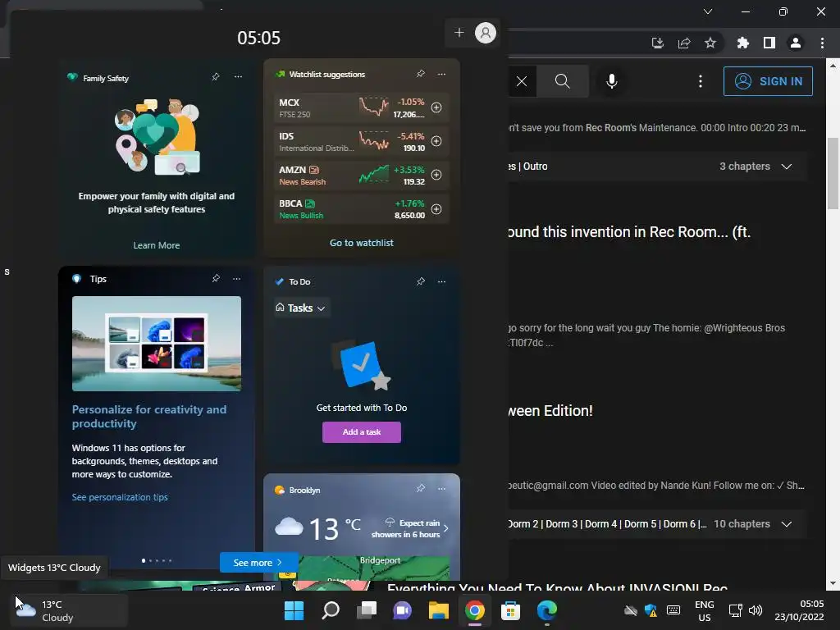The height and width of the screenshot is (630, 840).
Task: Click the Add a task button
Action: point(362,431)
